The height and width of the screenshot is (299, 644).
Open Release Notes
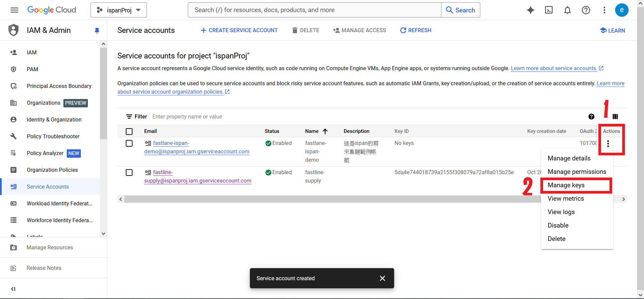pyautogui.click(x=53, y=268)
